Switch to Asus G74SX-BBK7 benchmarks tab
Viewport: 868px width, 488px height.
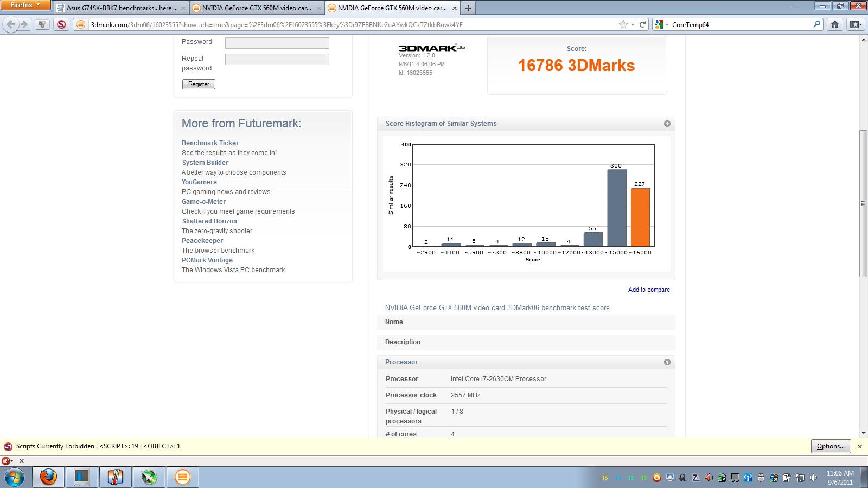coord(122,8)
